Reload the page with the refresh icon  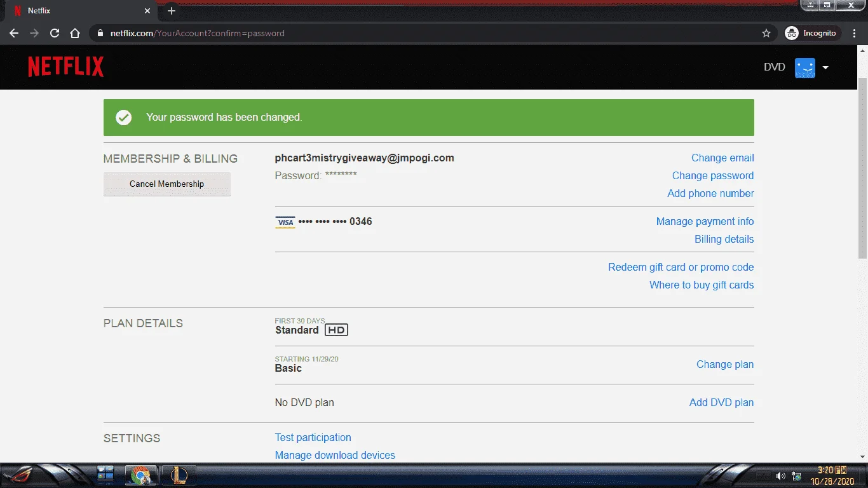pos(55,33)
